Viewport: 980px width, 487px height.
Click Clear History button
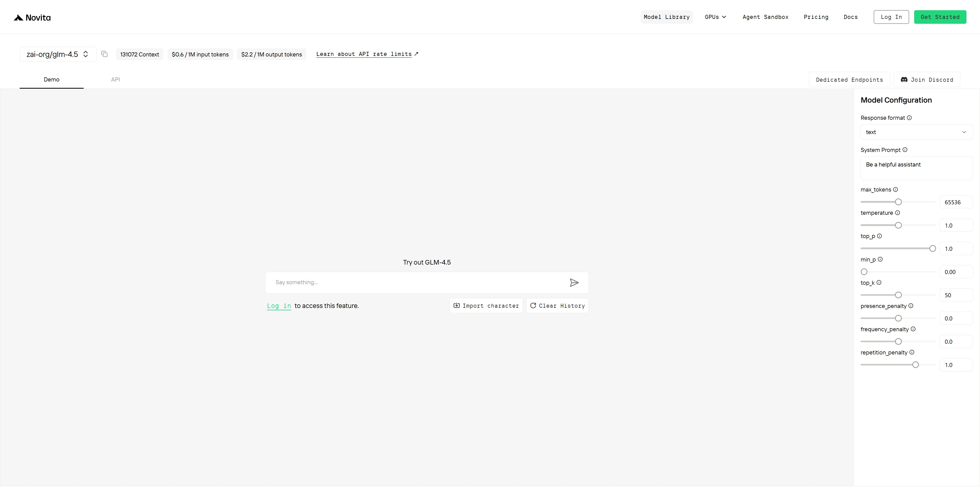point(557,306)
